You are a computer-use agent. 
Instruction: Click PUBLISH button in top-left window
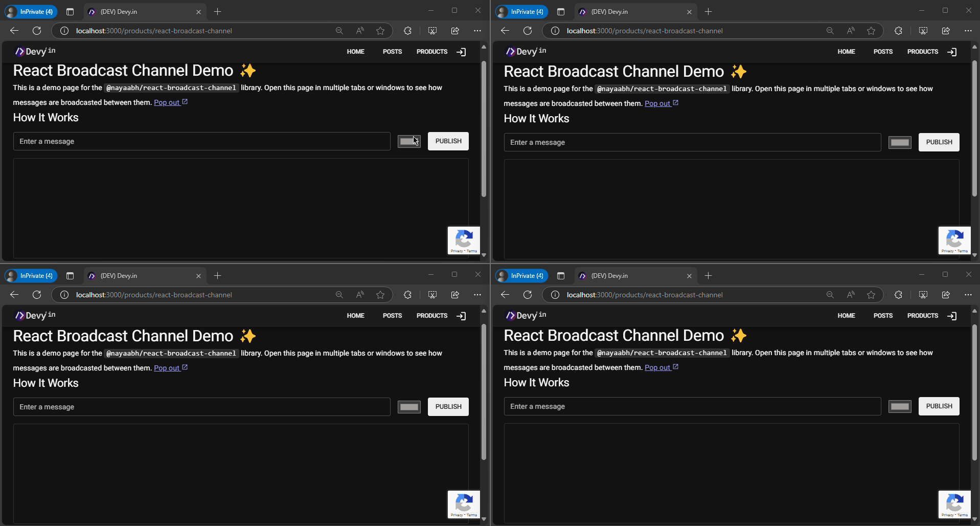(448, 141)
